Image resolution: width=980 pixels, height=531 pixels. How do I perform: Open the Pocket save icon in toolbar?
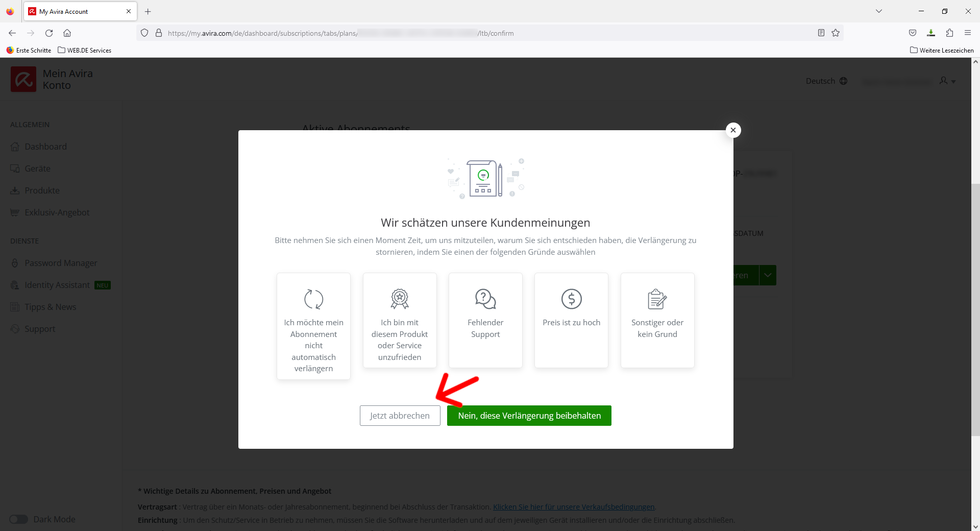(913, 33)
